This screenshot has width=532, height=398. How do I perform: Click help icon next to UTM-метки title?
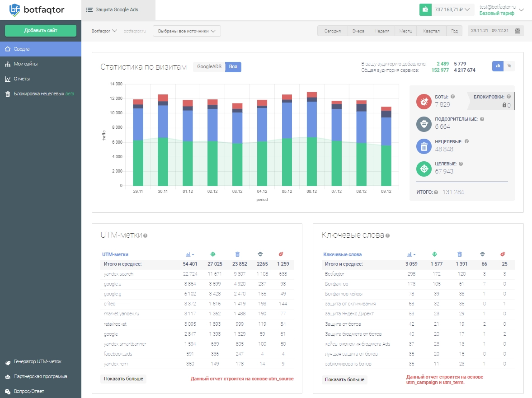pyautogui.click(x=146, y=235)
